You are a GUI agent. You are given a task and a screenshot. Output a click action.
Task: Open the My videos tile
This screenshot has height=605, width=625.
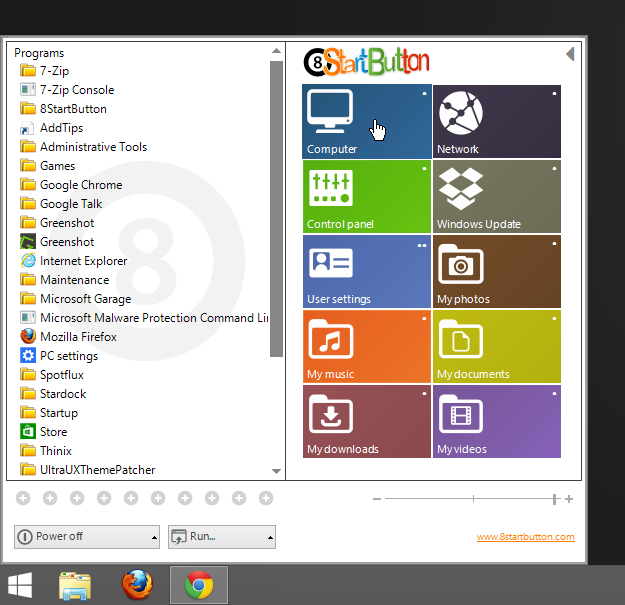coord(497,421)
